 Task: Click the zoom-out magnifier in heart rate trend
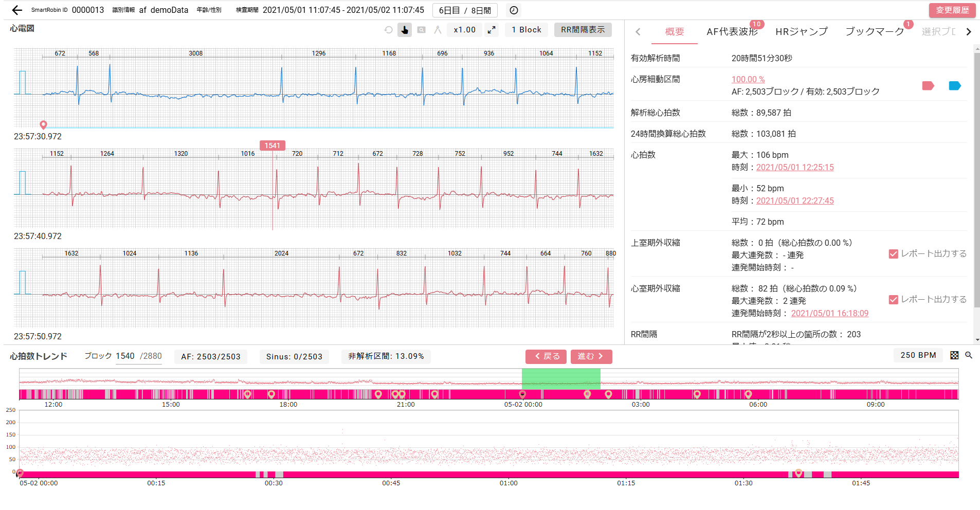pos(969,355)
